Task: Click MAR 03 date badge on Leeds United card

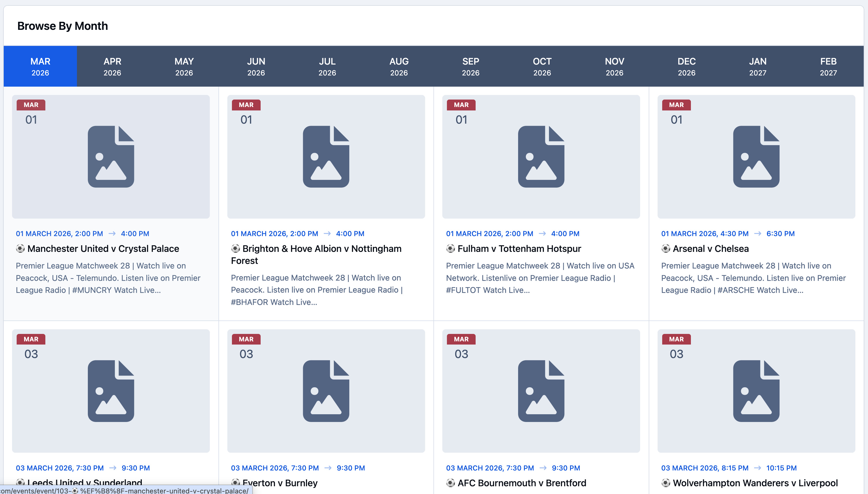Action: (31, 347)
